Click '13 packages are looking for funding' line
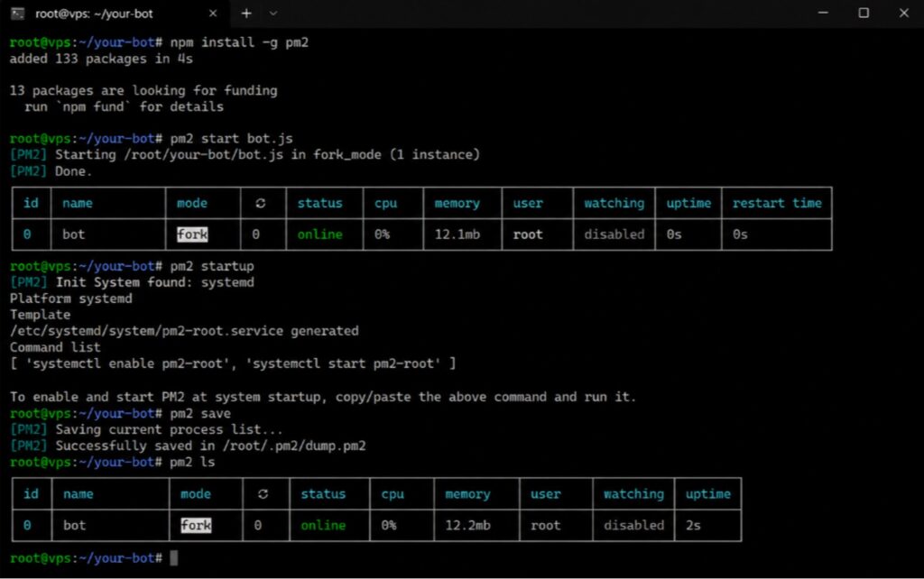924x579 pixels. click(x=143, y=91)
